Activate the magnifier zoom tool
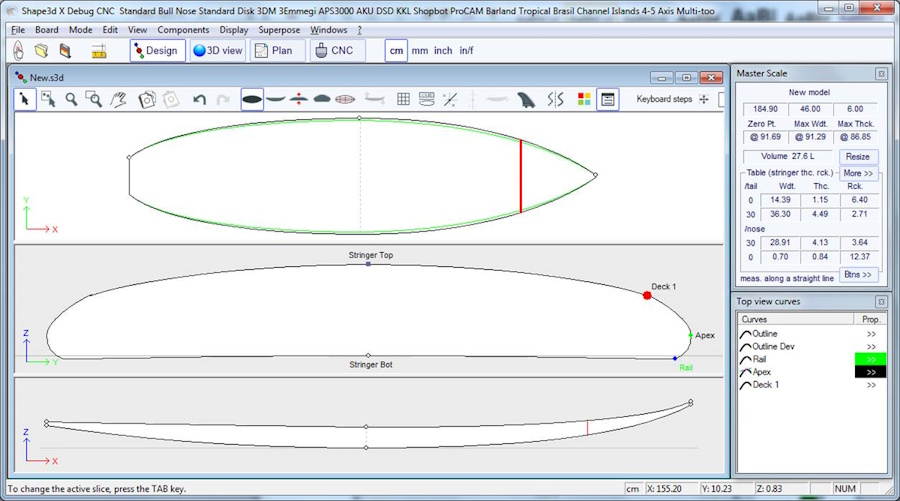900x501 pixels. coord(71,99)
